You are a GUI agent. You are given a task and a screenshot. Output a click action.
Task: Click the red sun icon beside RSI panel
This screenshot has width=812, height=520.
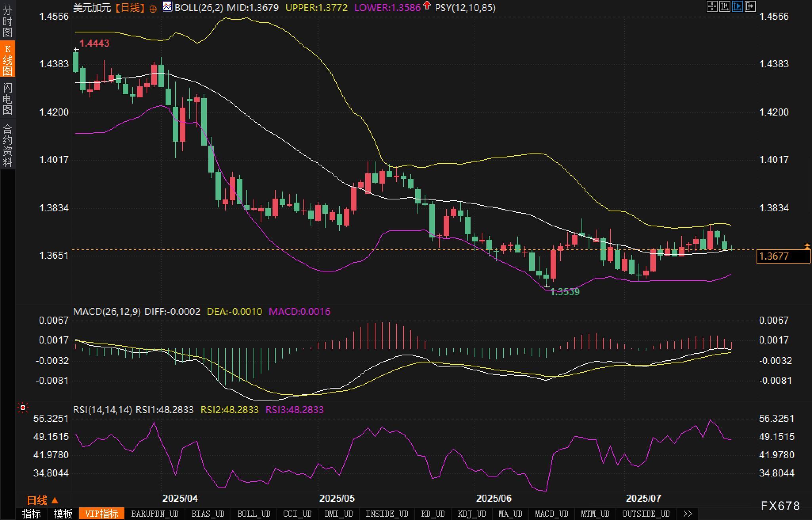[23, 408]
